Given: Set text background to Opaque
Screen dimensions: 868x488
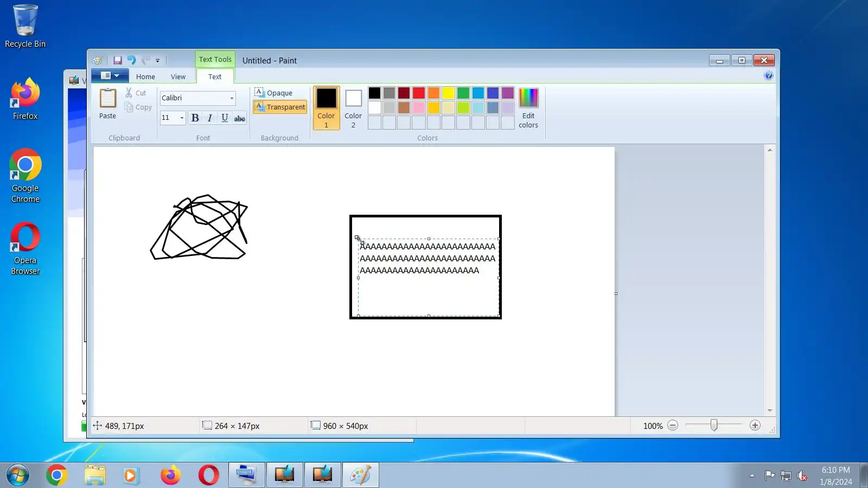Looking at the screenshot, I should click(274, 93).
